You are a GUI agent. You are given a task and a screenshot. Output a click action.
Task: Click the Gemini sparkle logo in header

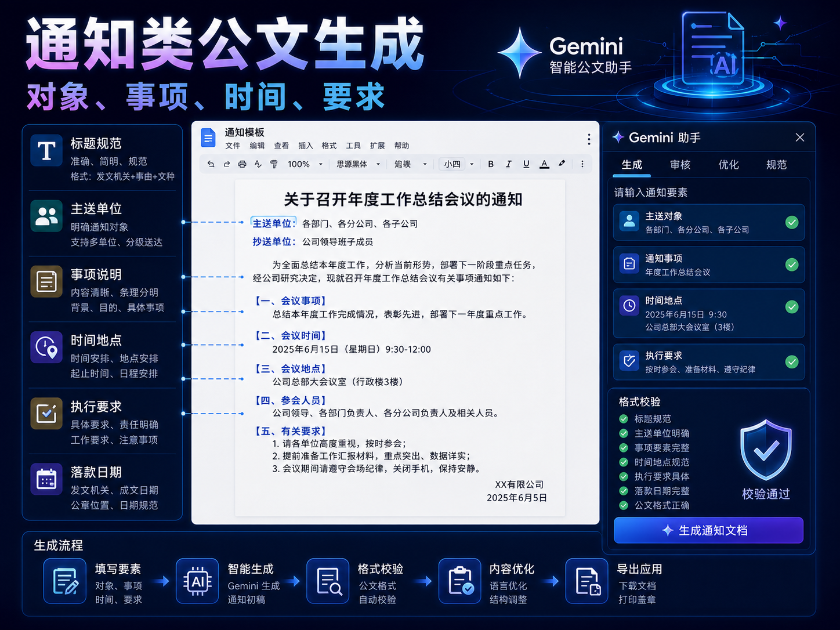click(520, 52)
